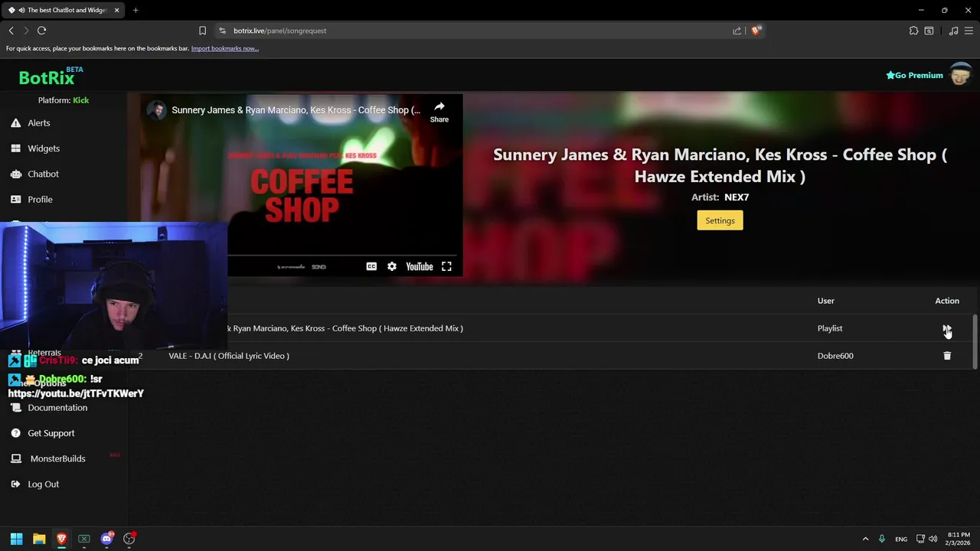Click the site settings icon left of URL

click(x=222, y=31)
